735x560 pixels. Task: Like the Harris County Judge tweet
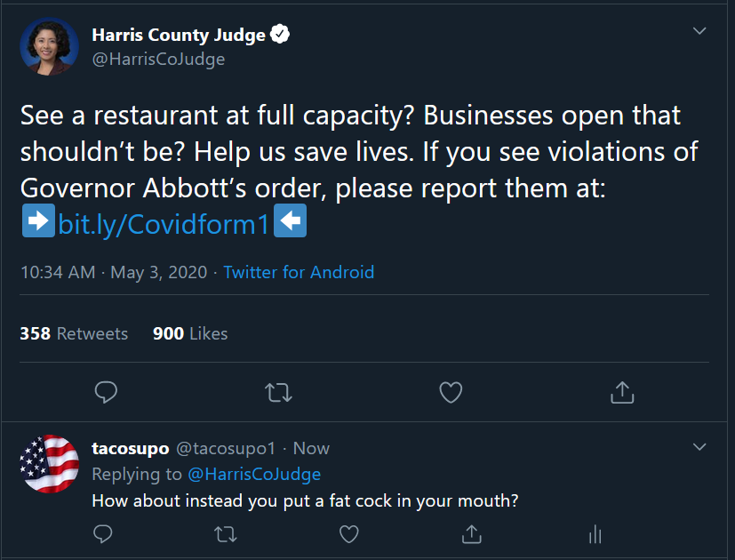click(451, 392)
